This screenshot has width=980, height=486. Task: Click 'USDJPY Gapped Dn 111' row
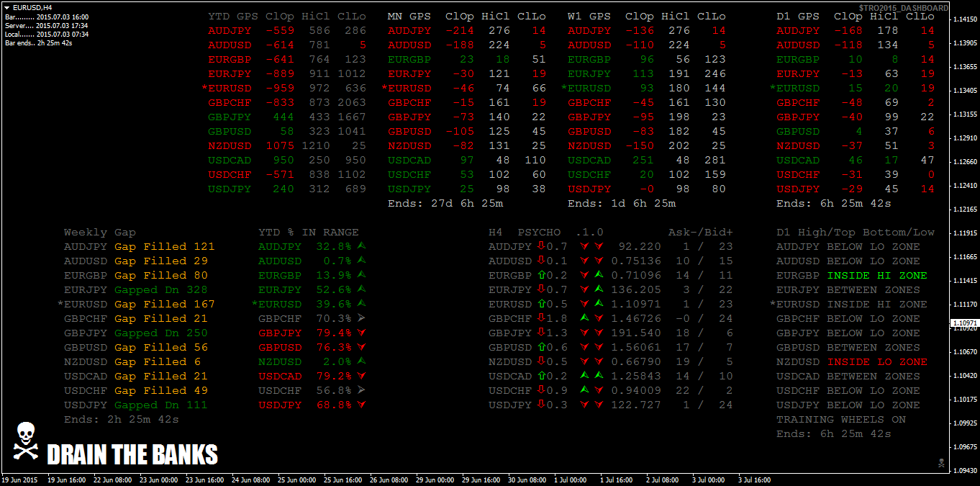(x=136, y=405)
